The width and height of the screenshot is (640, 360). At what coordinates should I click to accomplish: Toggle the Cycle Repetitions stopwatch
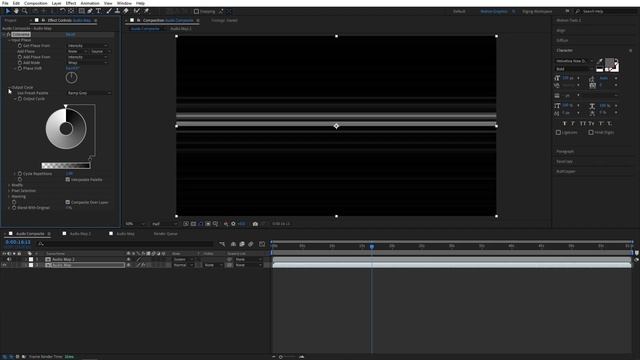(20, 173)
